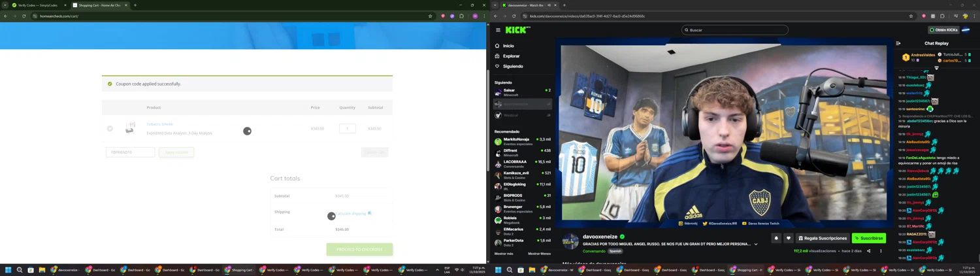Viewport: 980px width, 276px height.
Task: Open tab search dropdown in cart window
Action: [5, 5]
